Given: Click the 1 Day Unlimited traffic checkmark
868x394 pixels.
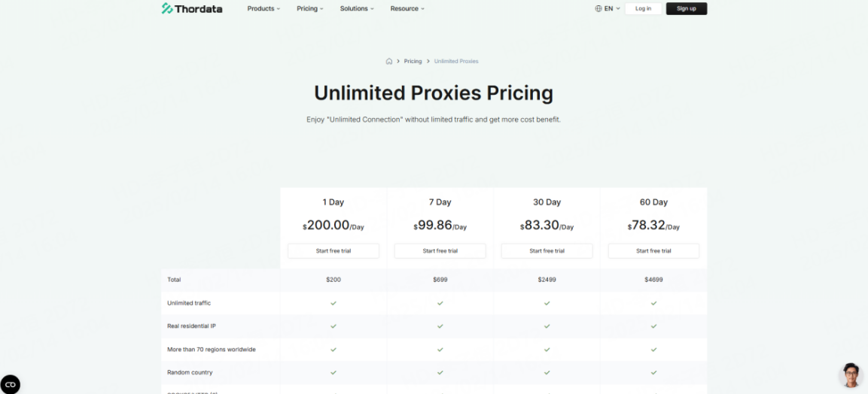Looking at the screenshot, I should 333,303.
